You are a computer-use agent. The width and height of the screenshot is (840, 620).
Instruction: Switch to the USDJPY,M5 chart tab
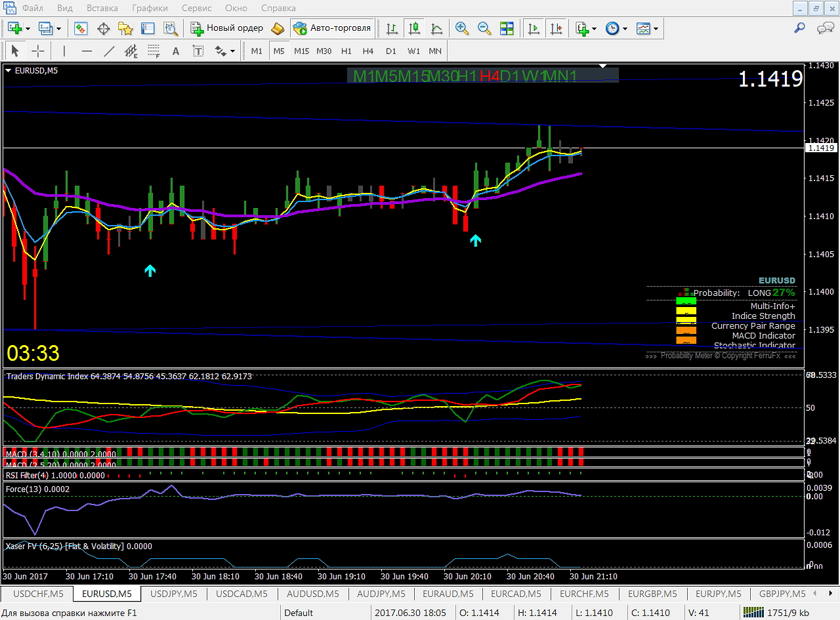(174, 594)
